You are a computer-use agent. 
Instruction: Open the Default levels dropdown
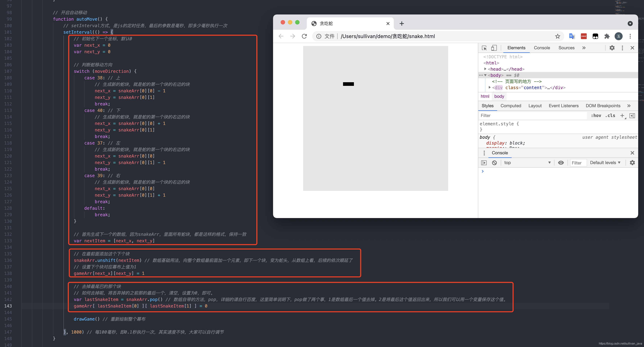605,162
